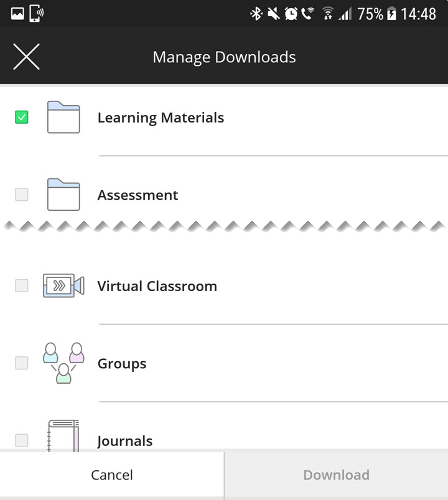Screen dimensions: 448x500
Task: Close the Manage Downloads screen
Action: pos(27,56)
